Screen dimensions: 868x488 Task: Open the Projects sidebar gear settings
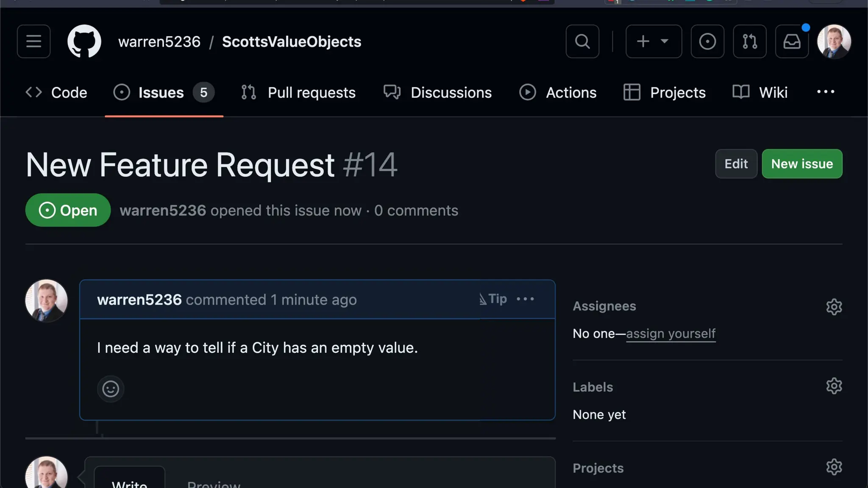pos(834,467)
